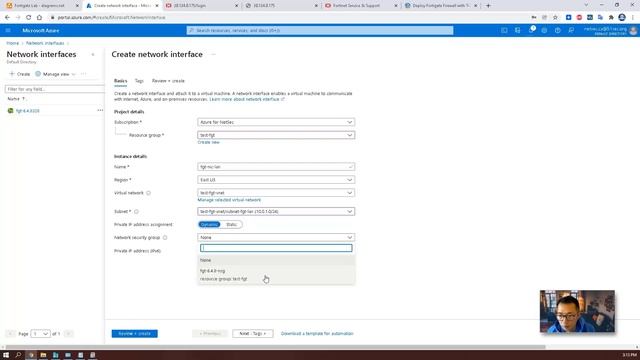Screen dimensions: 640x360
Task: Open the Windows Start menu
Action: tap(6, 355)
